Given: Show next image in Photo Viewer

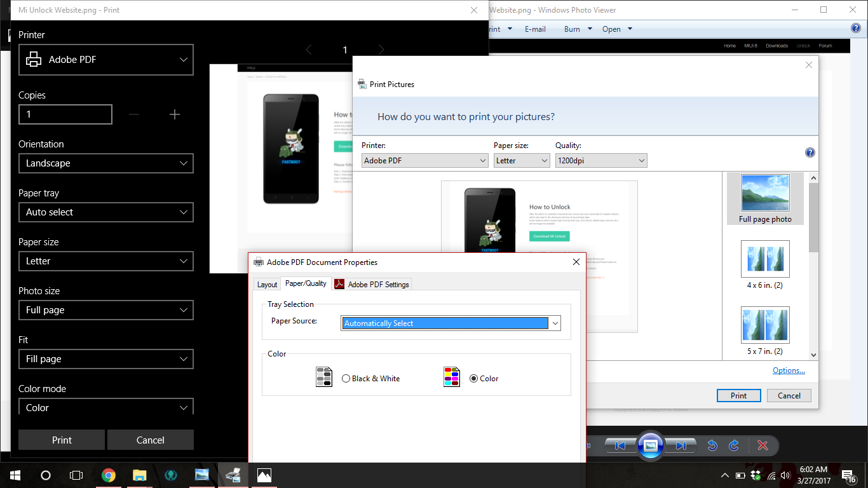Looking at the screenshot, I should pyautogui.click(x=680, y=446).
